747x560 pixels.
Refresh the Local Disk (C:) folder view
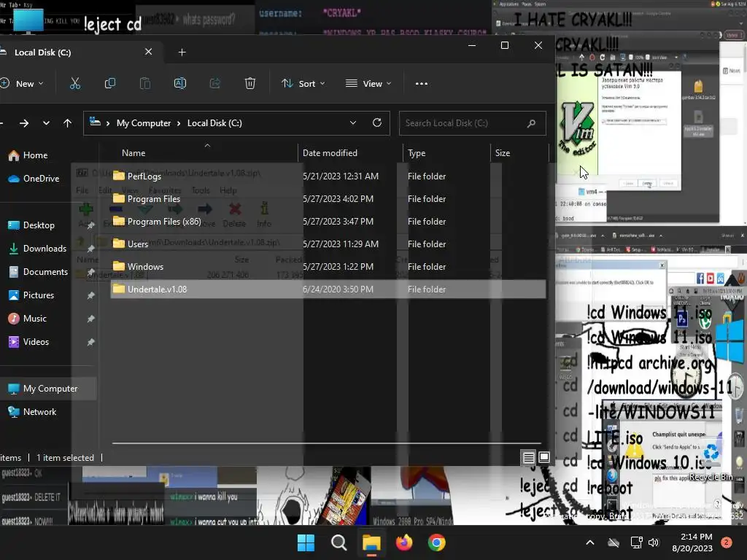(377, 122)
